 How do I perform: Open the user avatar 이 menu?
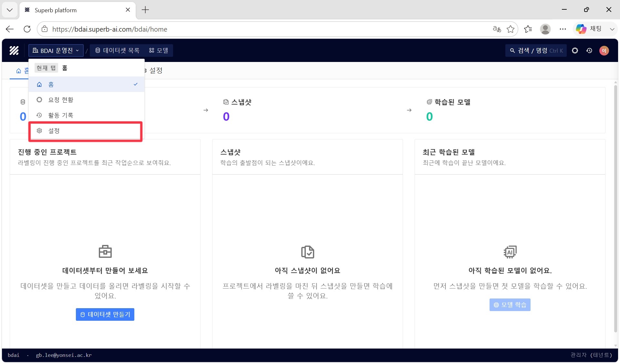pos(604,50)
